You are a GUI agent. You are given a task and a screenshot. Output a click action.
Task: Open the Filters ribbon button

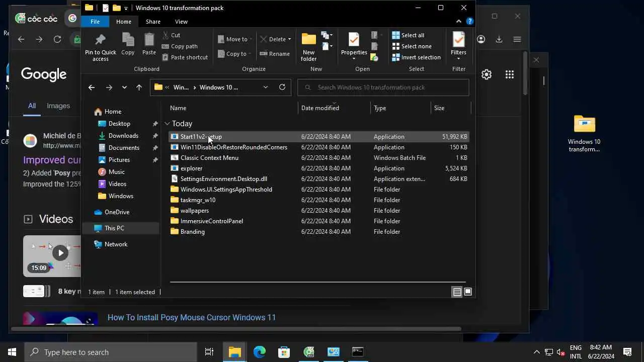click(x=458, y=47)
